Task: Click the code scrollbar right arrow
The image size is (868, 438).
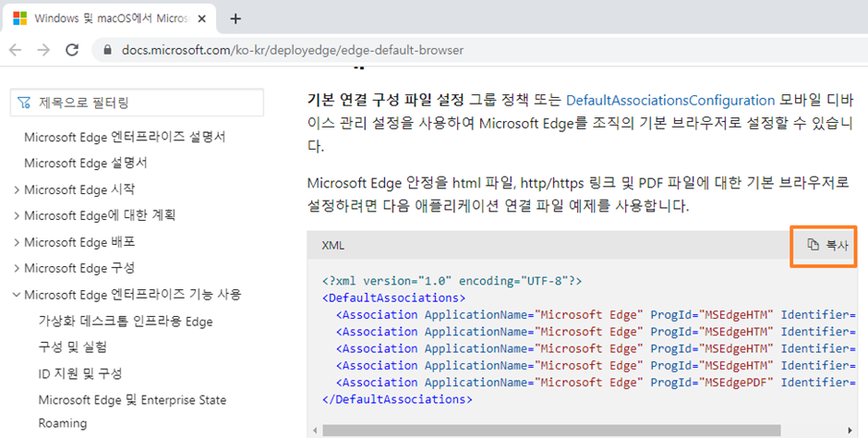Action: pyautogui.click(x=850, y=431)
